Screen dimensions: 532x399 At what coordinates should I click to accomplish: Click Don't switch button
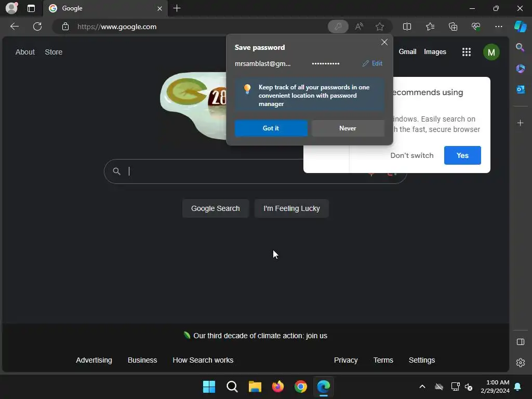pos(412,155)
